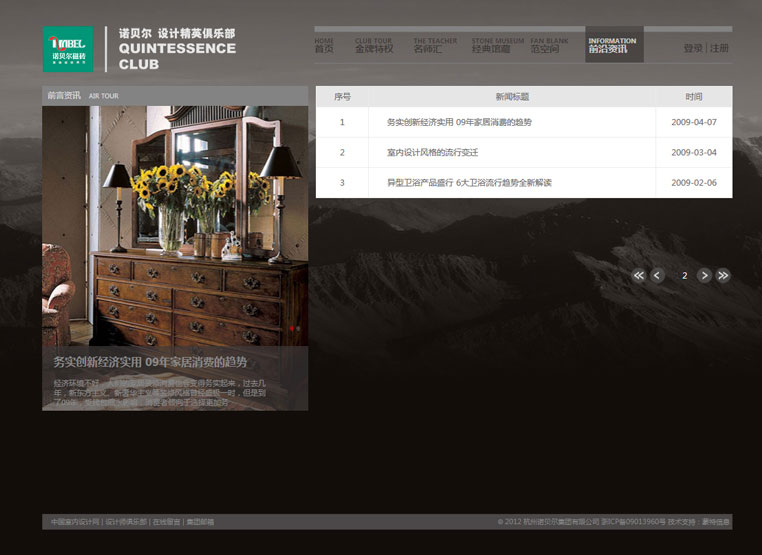Click the Nobel green logo icon
762x555 pixels.
68,49
